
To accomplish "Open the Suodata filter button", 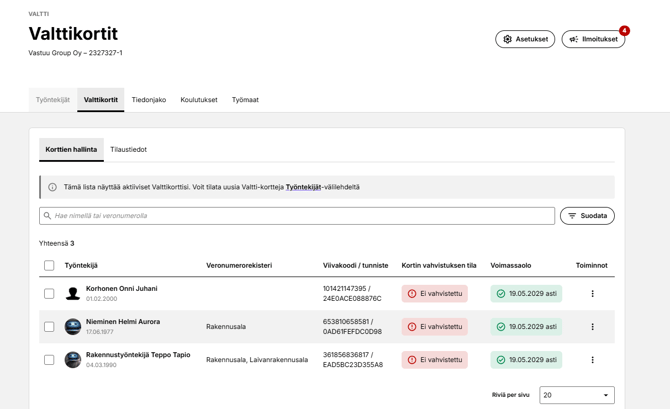I will (587, 216).
